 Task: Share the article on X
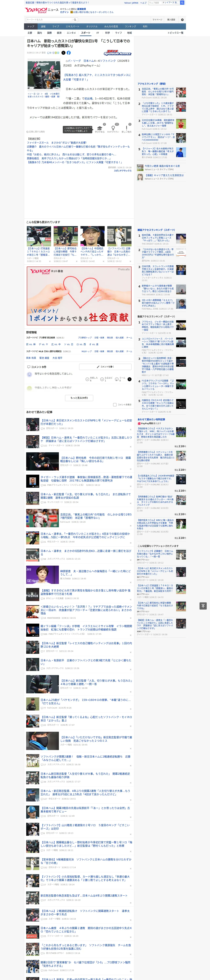pyautogui.click(x=63, y=53)
